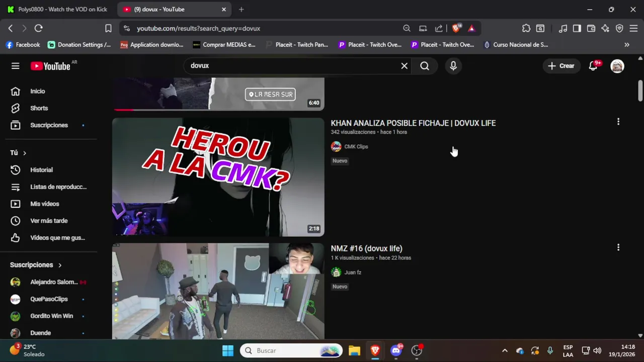View site information icon in the address bar
644x362 pixels.
click(x=126, y=29)
